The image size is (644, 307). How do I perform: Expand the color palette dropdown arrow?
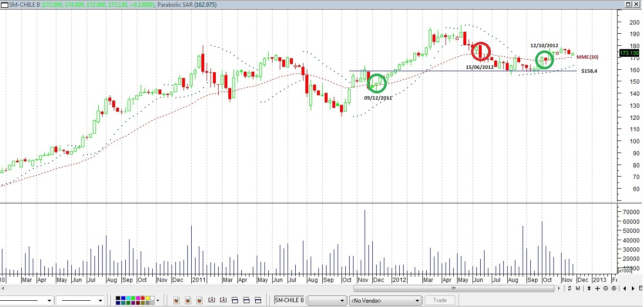pyautogui.click(x=158, y=300)
